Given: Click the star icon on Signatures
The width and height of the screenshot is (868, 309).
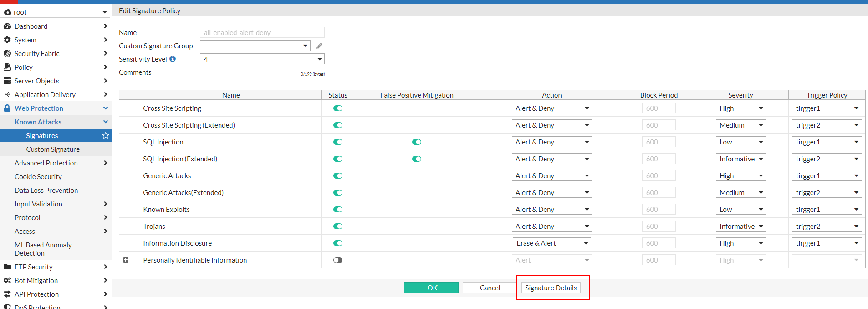Looking at the screenshot, I should point(106,135).
